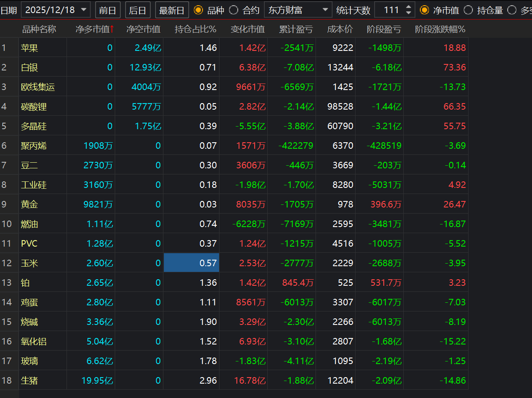The width and height of the screenshot is (532, 398).
Task: Select the 白银 row name
Action: (29, 67)
